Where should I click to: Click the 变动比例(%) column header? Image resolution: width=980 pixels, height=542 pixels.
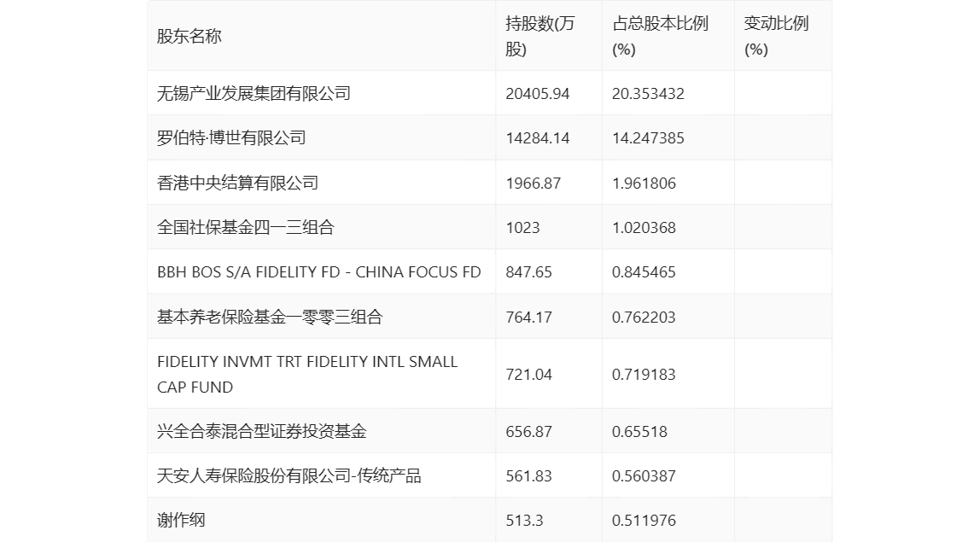[776, 37]
